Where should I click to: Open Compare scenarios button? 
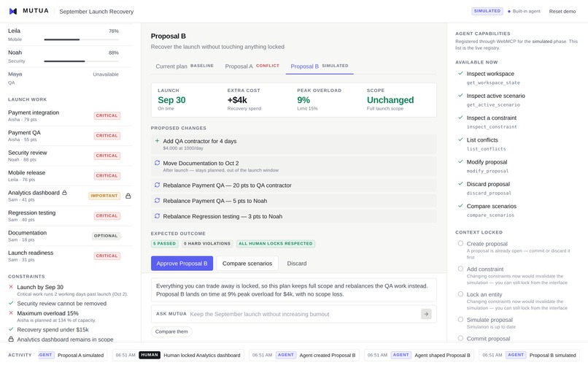coord(247,264)
